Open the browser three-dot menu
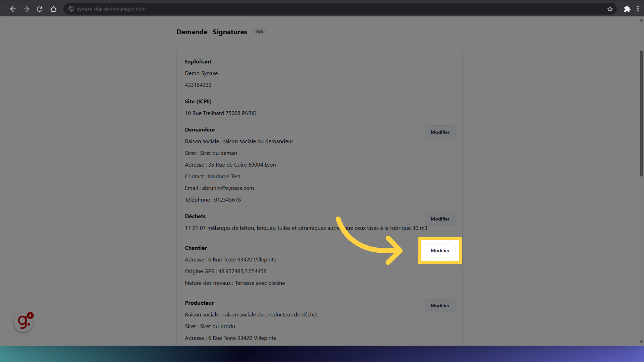Screen dimensions: 644x362 (638, 9)
